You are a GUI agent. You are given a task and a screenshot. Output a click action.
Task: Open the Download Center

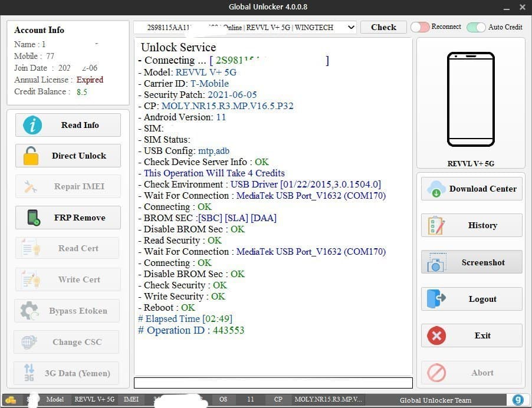[472, 189]
